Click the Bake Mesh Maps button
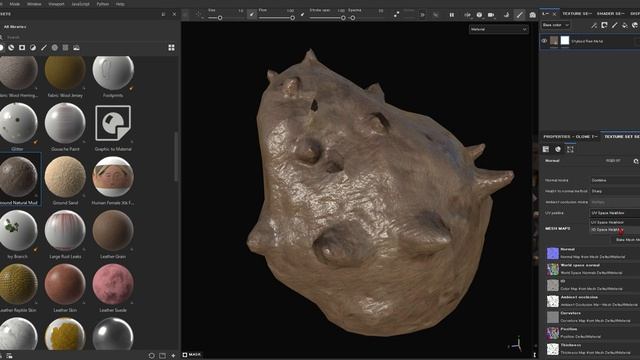Image resolution: width=640 pixels, height=360 pixels. click(627, 240)
